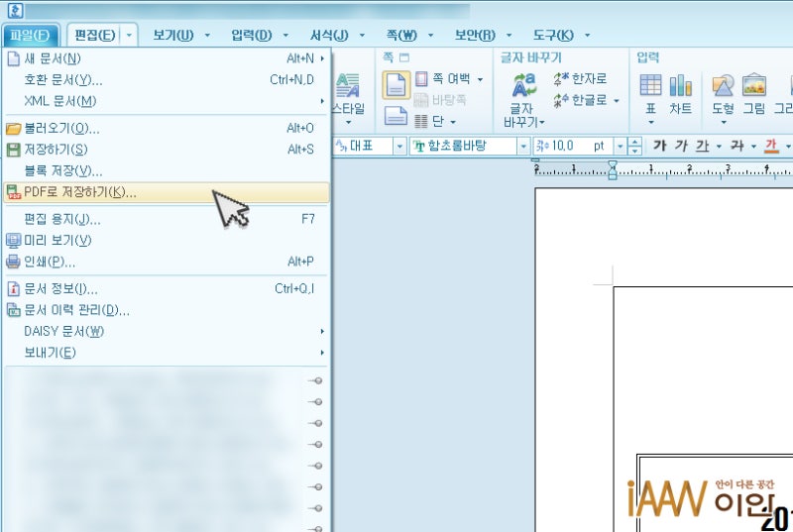Choose 편집 용지(J)... menu entry

(x=167, y=219)
